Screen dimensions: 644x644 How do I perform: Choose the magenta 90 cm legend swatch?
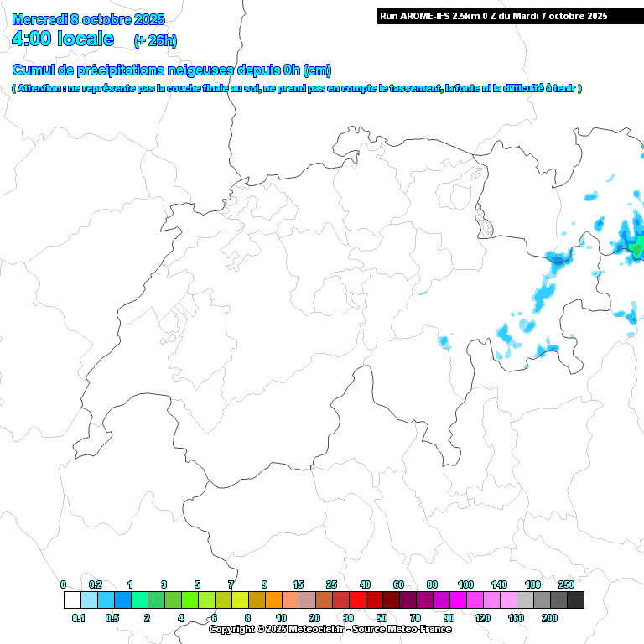pos(458,600)
